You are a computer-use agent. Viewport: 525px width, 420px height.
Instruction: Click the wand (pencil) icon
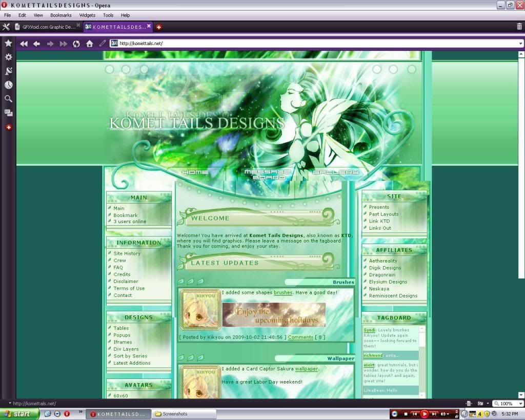(102, 44)
